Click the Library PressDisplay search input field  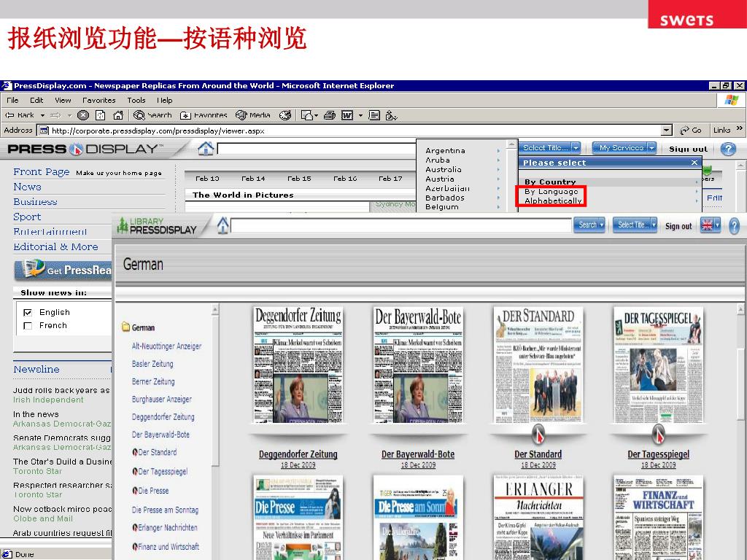pos(401,225)
